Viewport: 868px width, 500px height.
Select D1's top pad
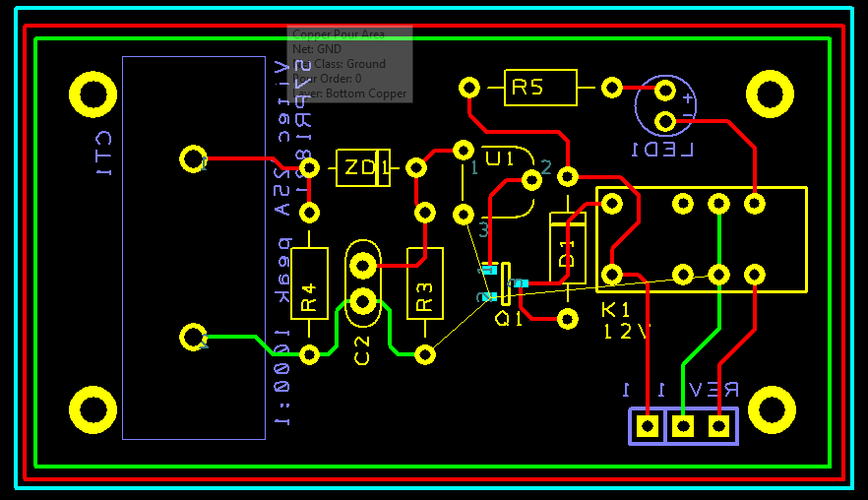point(568,177)
